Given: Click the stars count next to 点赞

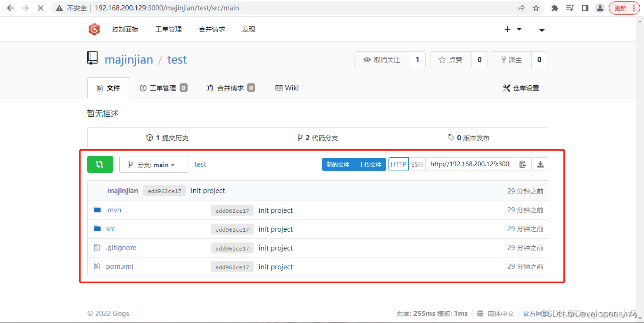Looking at the screenshot, I should pyautogui.click(x=479, y=60).
